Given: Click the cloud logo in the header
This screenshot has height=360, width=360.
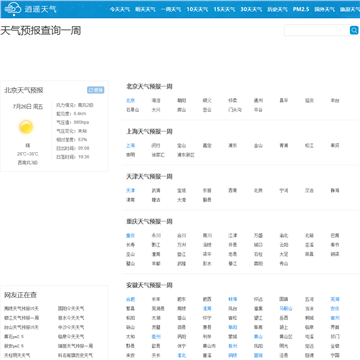Looking at the screenshot, I should pyautogui.click(x=13, y=9).
